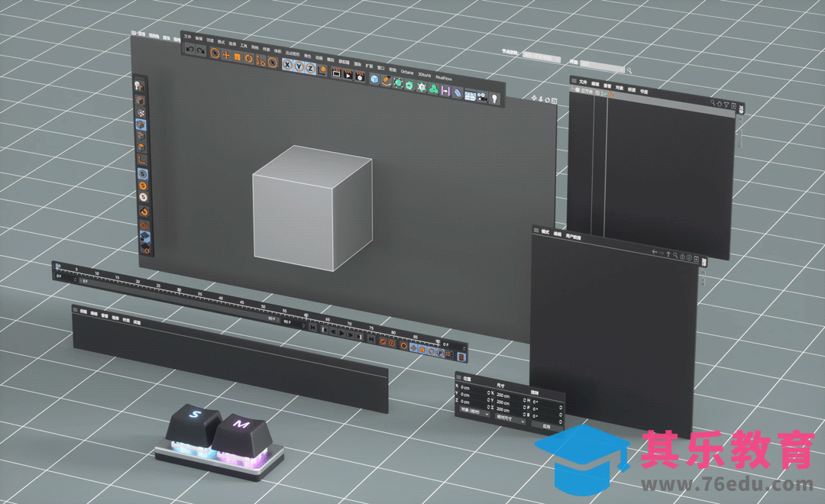The image size is (825, 504).
Task: Select Polygon mode on the left mode toolbar
Action: [141, 147]
